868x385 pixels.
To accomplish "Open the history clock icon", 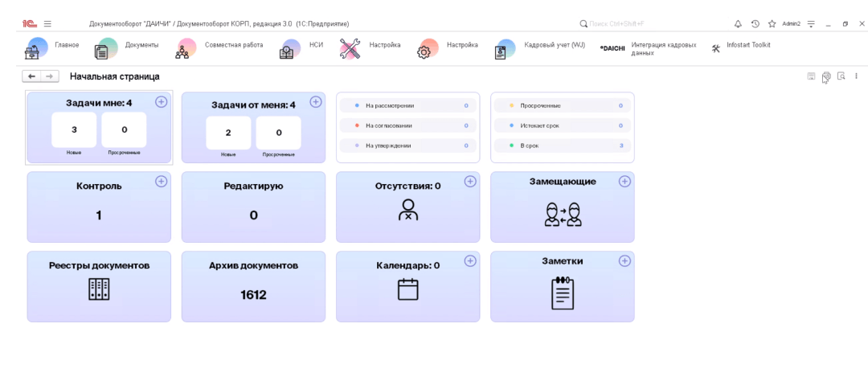I will (755, 24).
